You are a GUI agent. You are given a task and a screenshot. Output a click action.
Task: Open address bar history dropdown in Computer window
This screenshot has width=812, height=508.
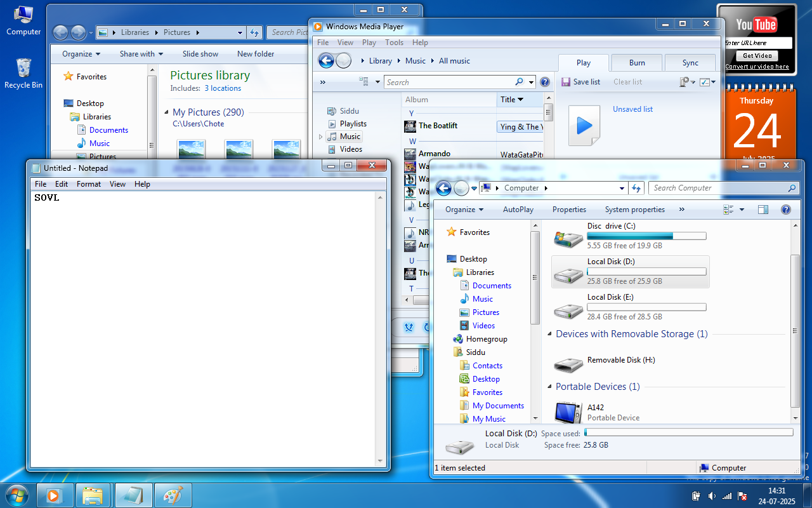tap(622, 188)
